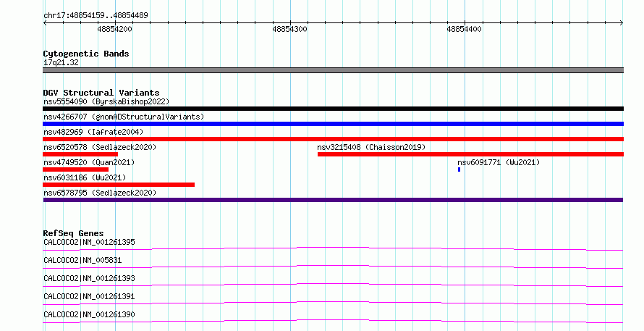Open the nsv6031186 (Wu2021) label

pyautogui.click(x=85, y=177)
